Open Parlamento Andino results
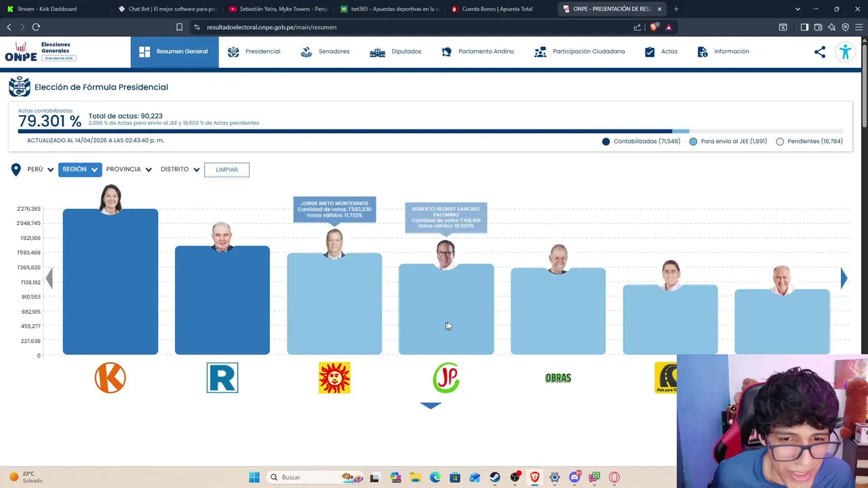868x488 pixels. [x=477, y=52]
